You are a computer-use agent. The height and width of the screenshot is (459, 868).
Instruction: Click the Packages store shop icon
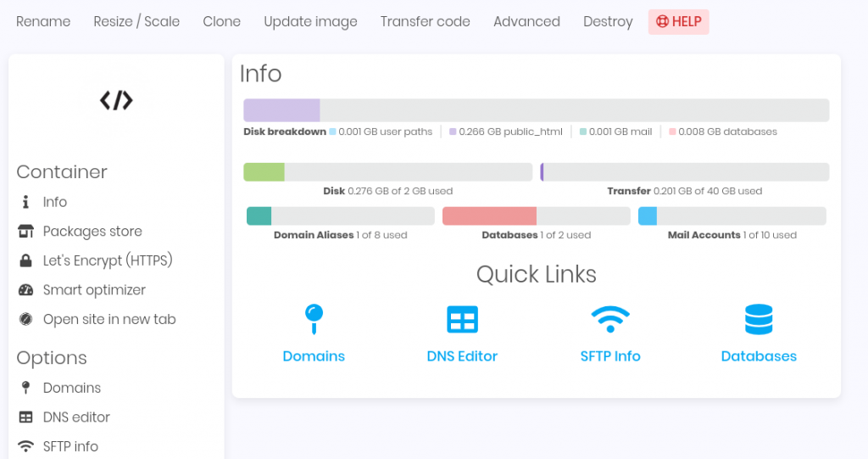coord(25,231)
